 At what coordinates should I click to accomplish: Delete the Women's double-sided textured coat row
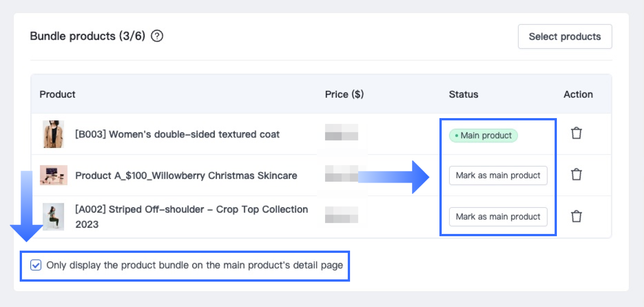tap(576, 133)
